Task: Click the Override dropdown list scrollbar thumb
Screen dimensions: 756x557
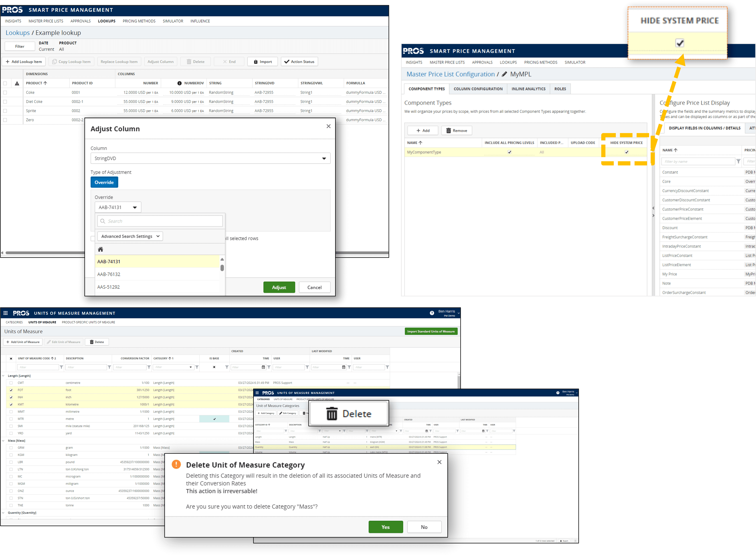Action: pos(222,268)
